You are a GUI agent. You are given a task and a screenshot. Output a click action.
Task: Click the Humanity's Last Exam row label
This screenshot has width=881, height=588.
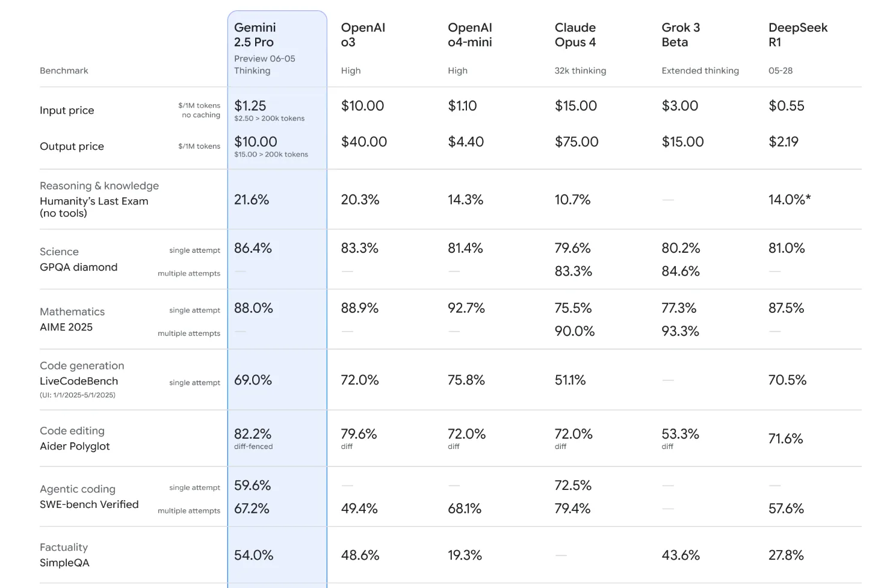coord(94,207)
